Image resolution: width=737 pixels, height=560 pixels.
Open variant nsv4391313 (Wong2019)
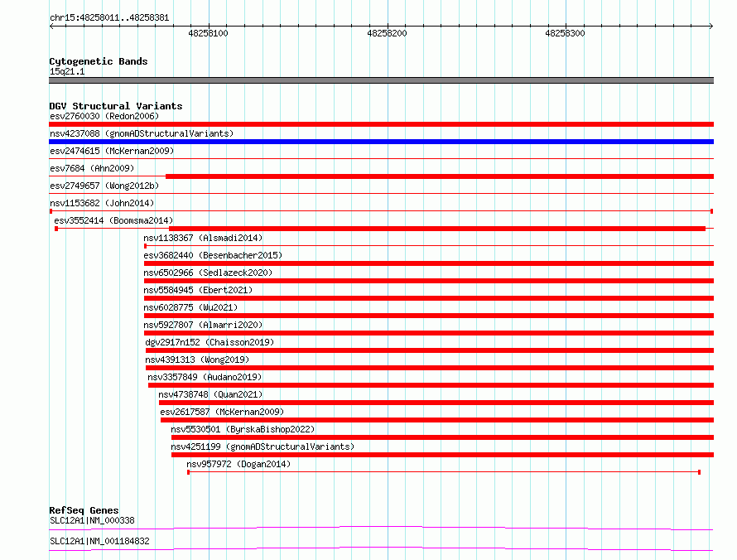pyautogui.click(x=197, y=360)
